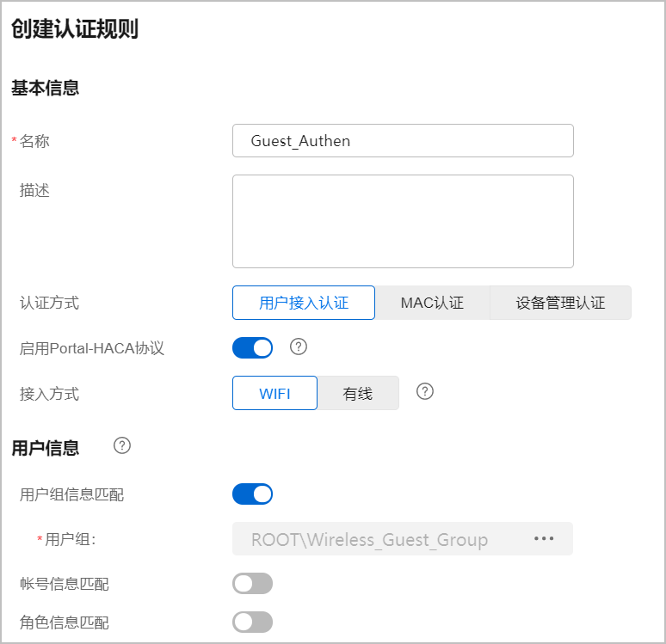Image resolution: width=666 pixels, height=644 pixels.
Task: Click the 用户组信息匹配 label
Action: click(71, 494)
